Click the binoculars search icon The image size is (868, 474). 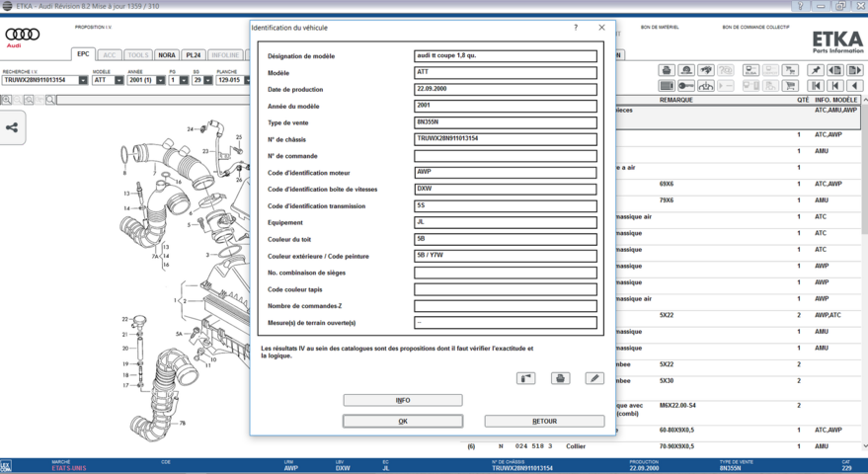(706, 70)
